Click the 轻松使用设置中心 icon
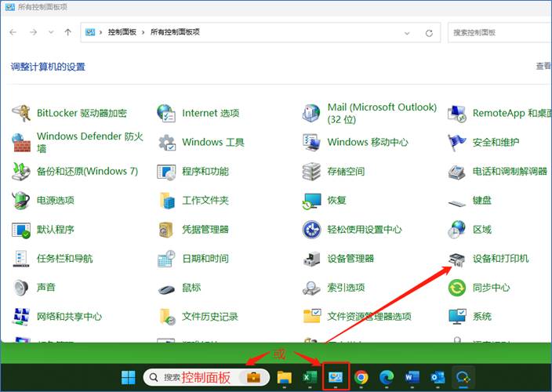The image size is (552, 392). click(x=311, y=230)
